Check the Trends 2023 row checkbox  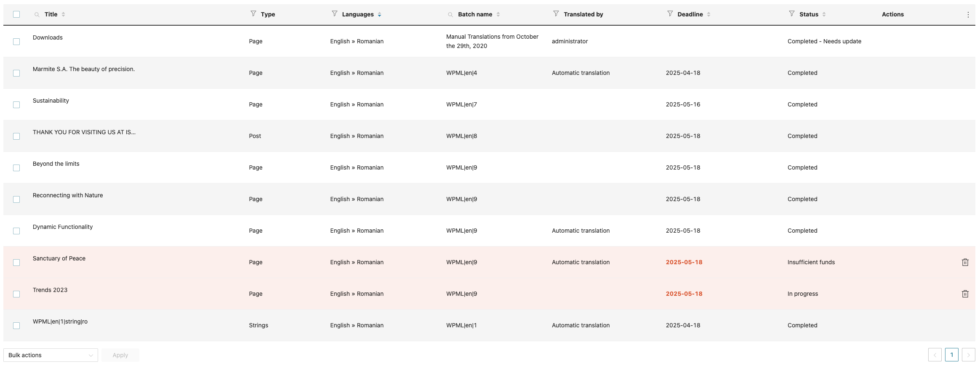click(16, 294)
